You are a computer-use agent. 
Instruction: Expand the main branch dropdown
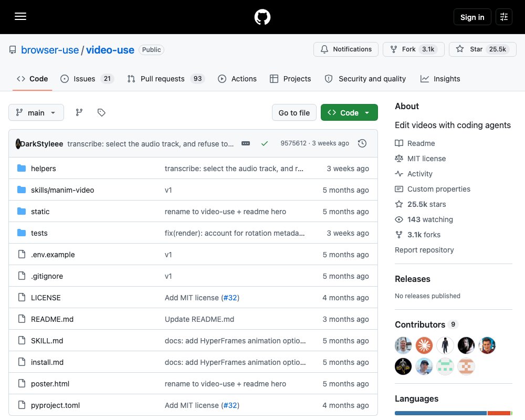tap(36, 112)
